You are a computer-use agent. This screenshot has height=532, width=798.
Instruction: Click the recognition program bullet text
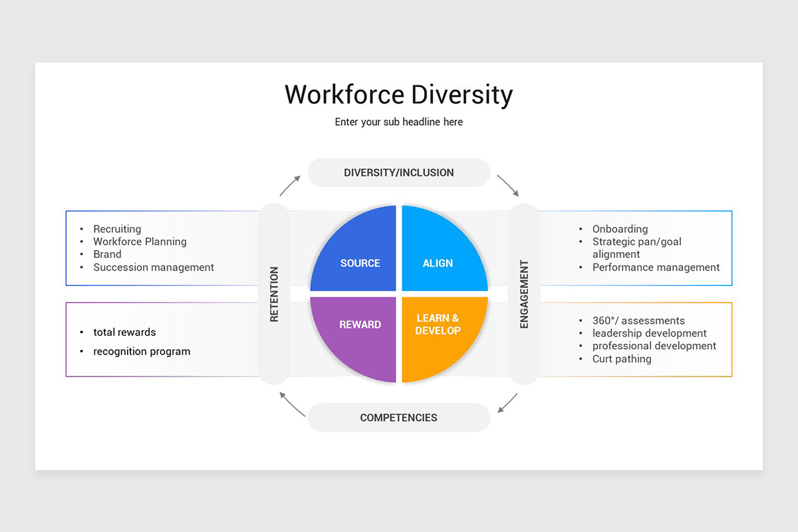tap(142, 351)
